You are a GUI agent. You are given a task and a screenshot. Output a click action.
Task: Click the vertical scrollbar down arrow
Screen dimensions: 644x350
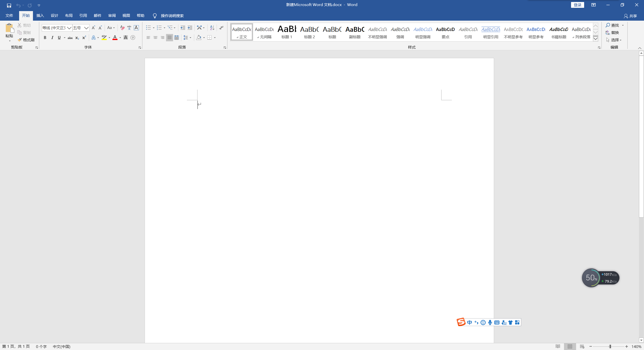click(641, 340)
